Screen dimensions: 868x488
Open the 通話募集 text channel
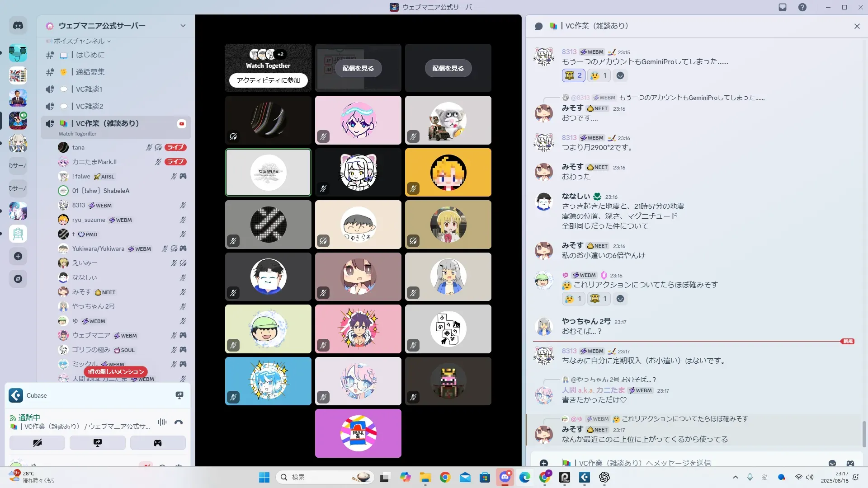click(x=90, y=72)
